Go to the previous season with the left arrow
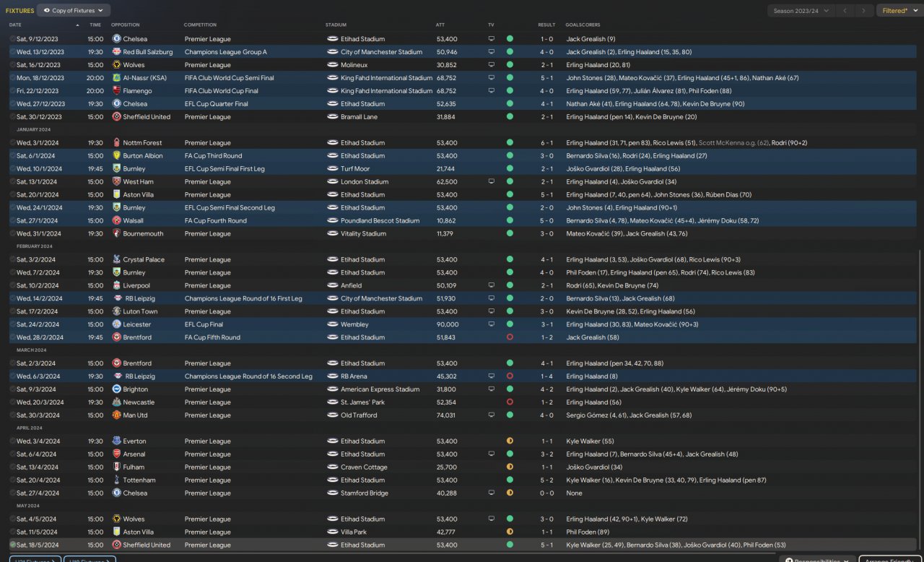 pos(845,11)
